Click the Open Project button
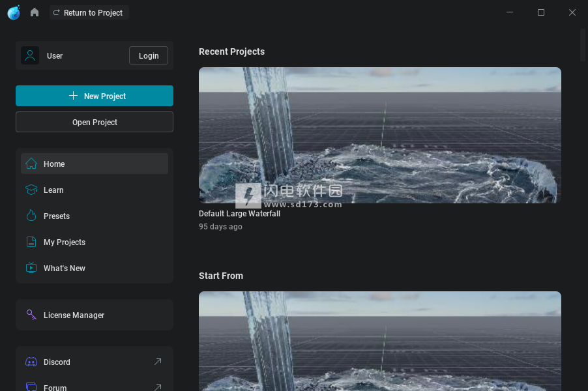 (x=95, y=122)
